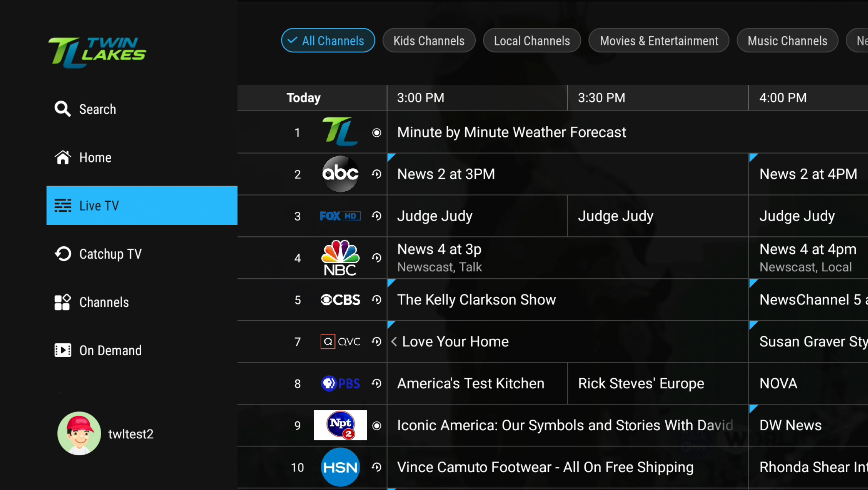Select Minute by Minute Weather Forecast program
Image resolution: width=868 pixels, height=490 pixels.
[627, 132]
